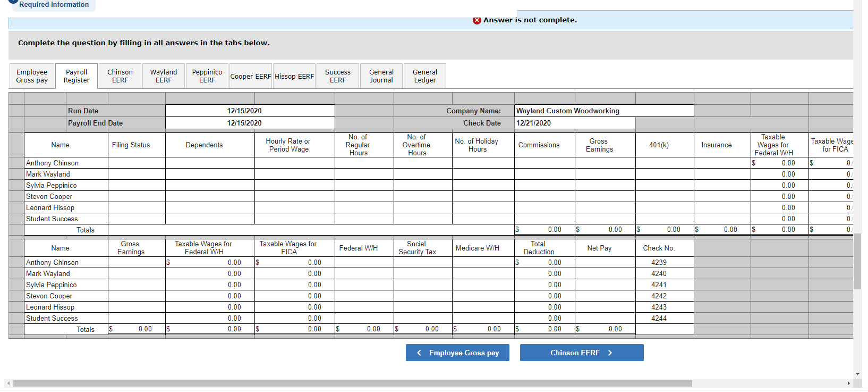This screenshot has width=868, height=392.
Task: Click Stevon Cooper Net Pay cell
Action: (x=605, y=296)
